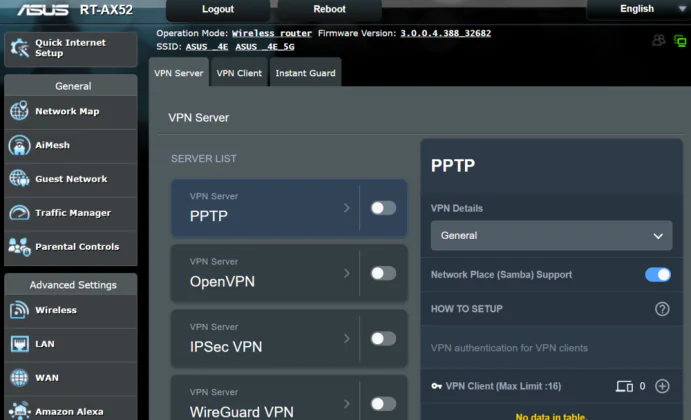The image size is (691, 420).
Task: Click the ASUS_4E_5G SSID link
Action: (264, 47)
